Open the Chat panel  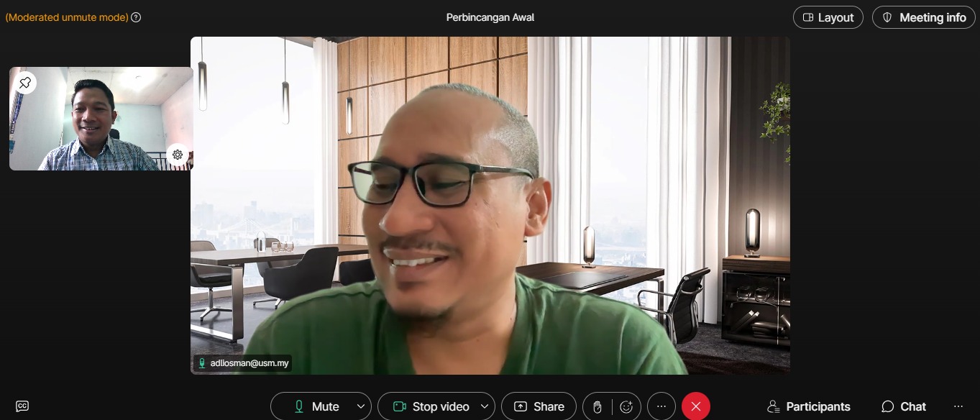tap(904, 406)
